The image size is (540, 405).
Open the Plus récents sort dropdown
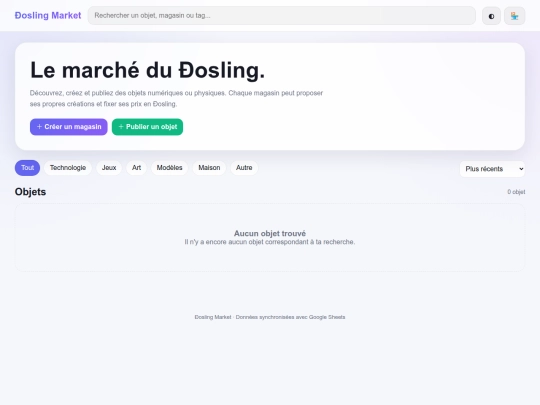tap(492, 169)
